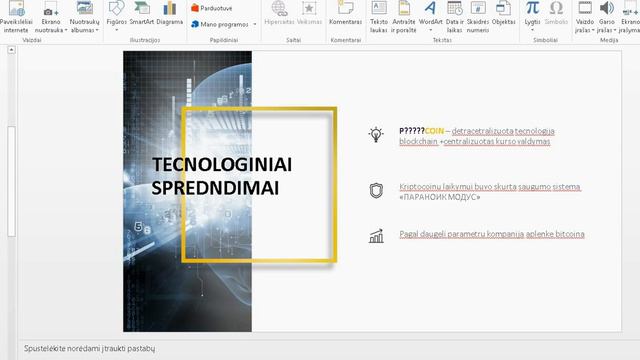Open the Parduotuvė add-in store

[211, 8]
